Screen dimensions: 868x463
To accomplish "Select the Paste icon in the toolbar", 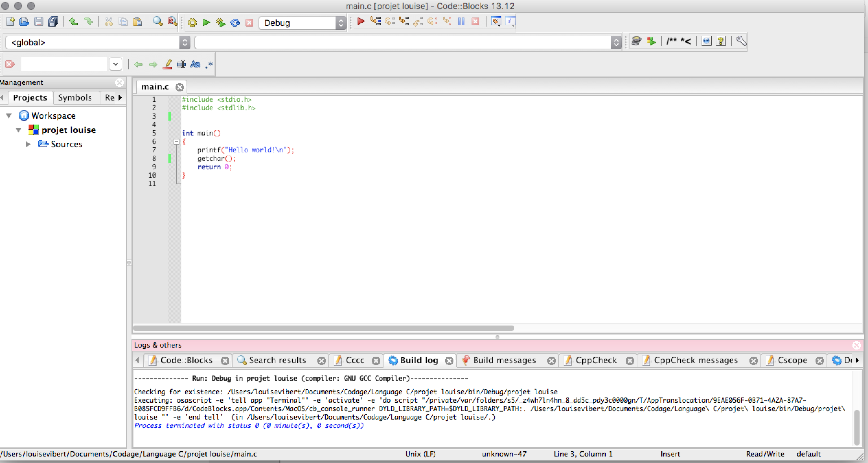I will point(137,22).
